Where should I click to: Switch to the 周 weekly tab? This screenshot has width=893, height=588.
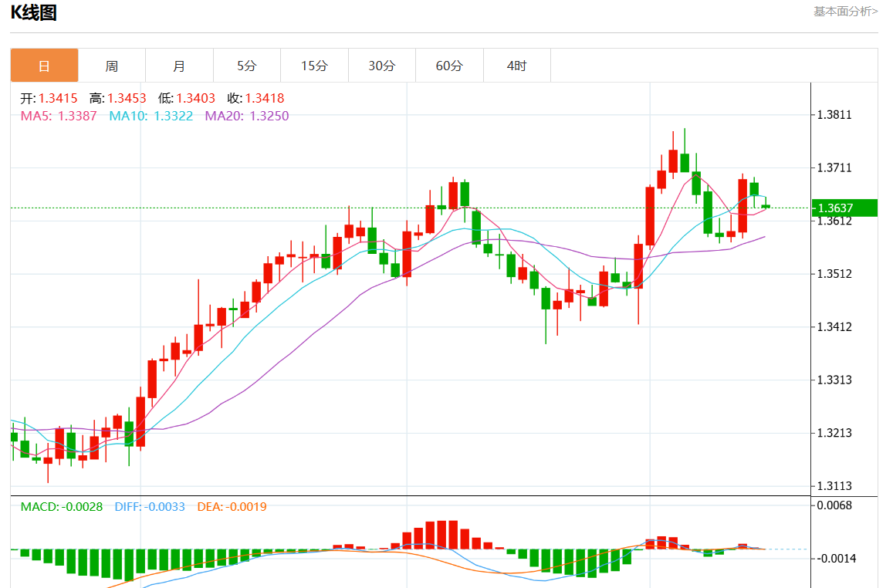pyautogui.click(x=112, y=66)
